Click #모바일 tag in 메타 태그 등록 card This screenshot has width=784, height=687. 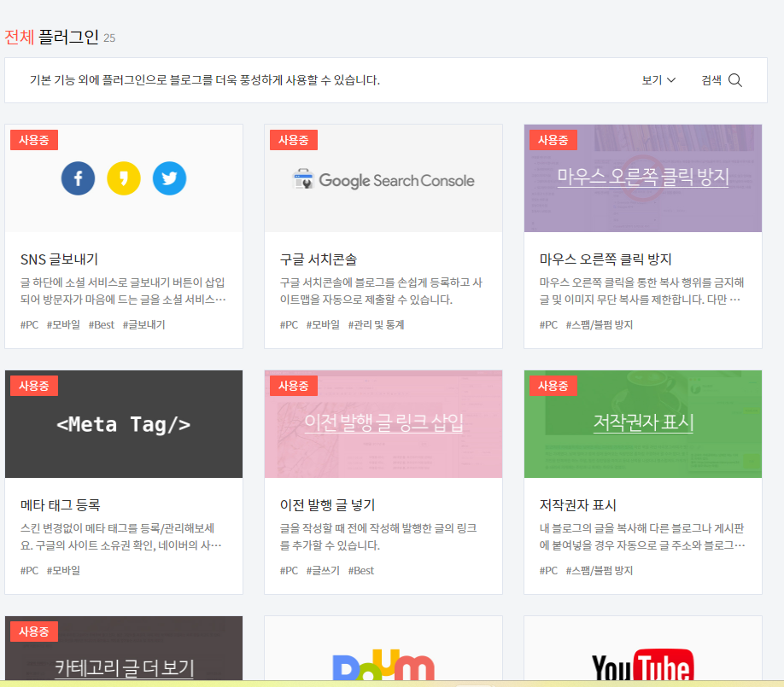tap(63, 571)
